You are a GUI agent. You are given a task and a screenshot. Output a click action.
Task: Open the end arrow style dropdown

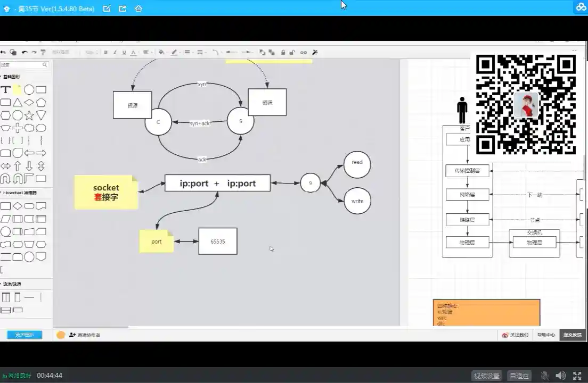point(247,53)
